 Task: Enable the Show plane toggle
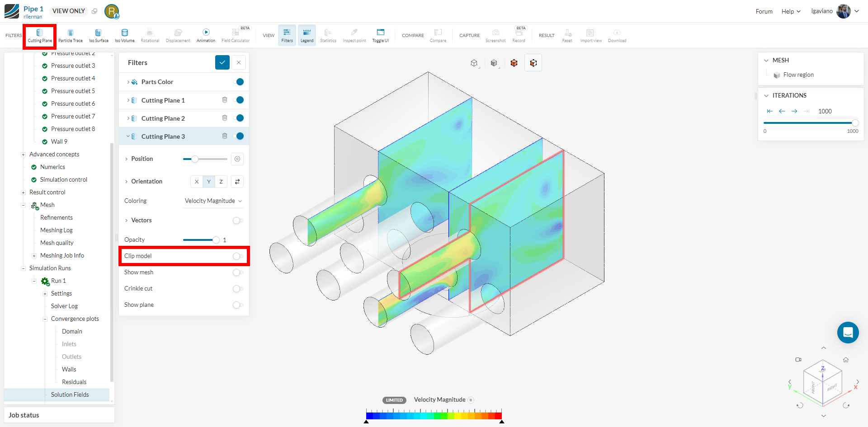tap(238, 305)
